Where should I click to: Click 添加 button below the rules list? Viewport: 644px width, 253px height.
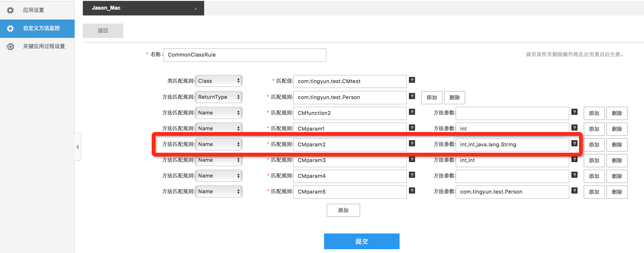click(x=343, y=210)
